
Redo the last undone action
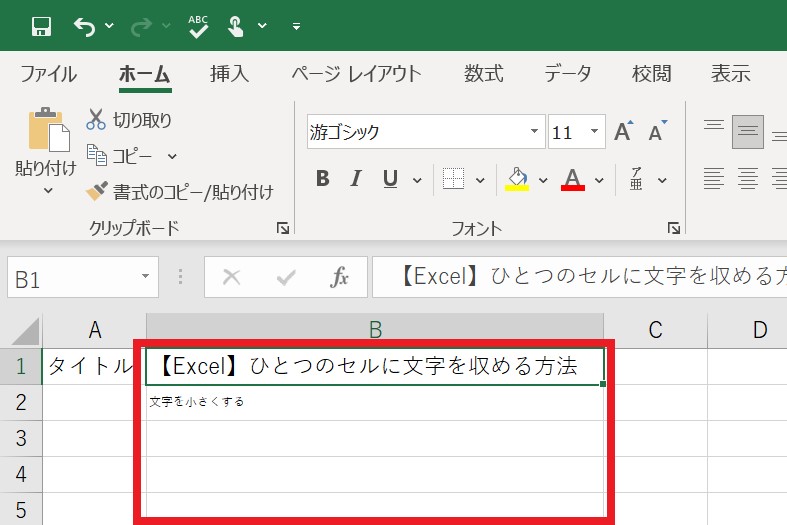pyautogui.click(x=141, y=26)
